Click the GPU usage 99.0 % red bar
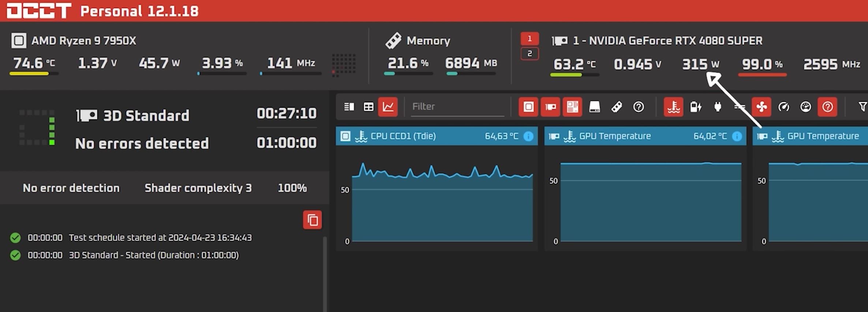Screen dimensions: 868x312 (763, 75)
